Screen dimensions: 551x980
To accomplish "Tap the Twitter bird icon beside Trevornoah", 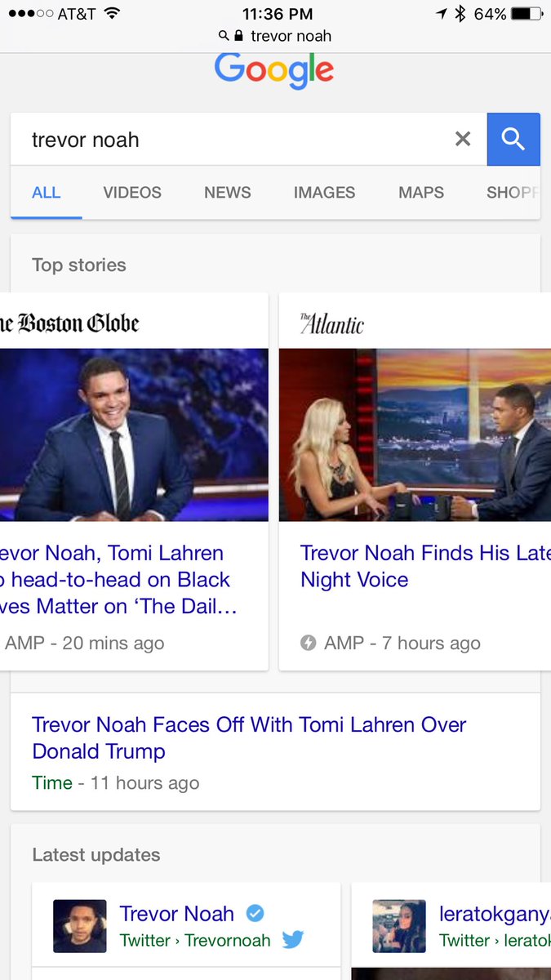I will pyautogui.click(x=292, y=940).
